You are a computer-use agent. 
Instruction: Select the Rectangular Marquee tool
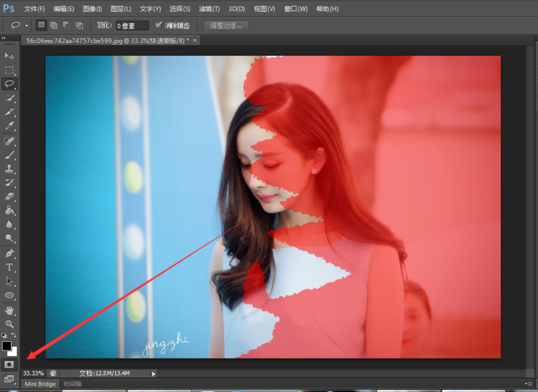(9, 70)
